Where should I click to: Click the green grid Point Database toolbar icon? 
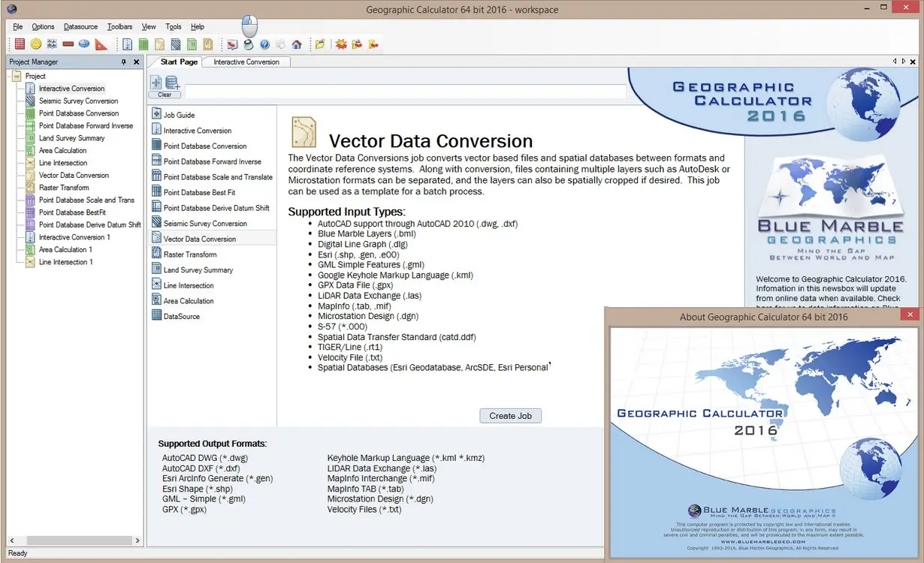click(143, 44)
